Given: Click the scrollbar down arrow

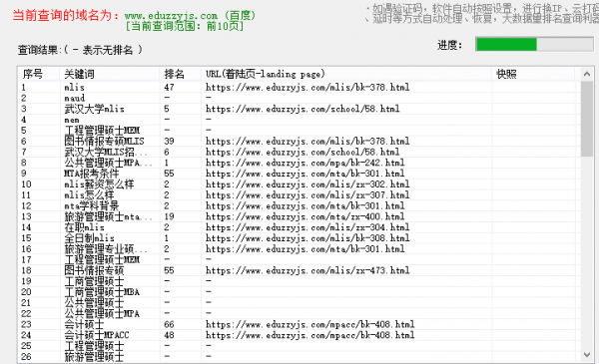Looking at the screenshot, I should pos(587,355).
